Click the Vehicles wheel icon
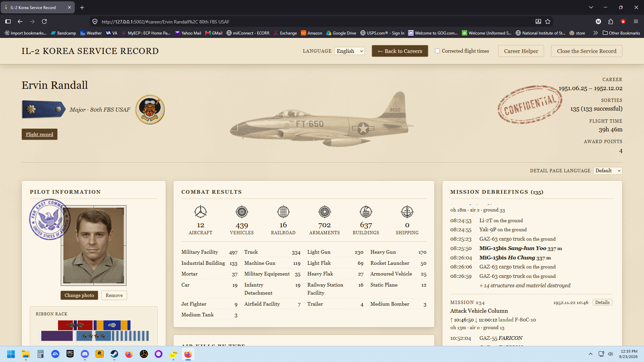 (241, 212)
